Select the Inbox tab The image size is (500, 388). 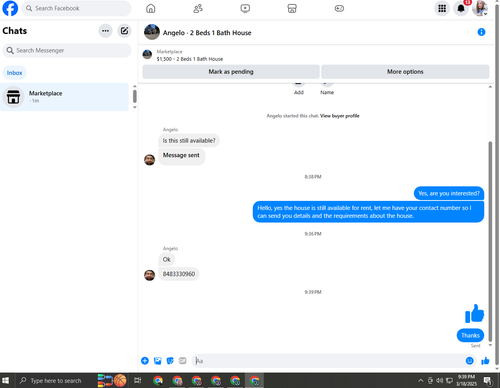click(14, 73)
